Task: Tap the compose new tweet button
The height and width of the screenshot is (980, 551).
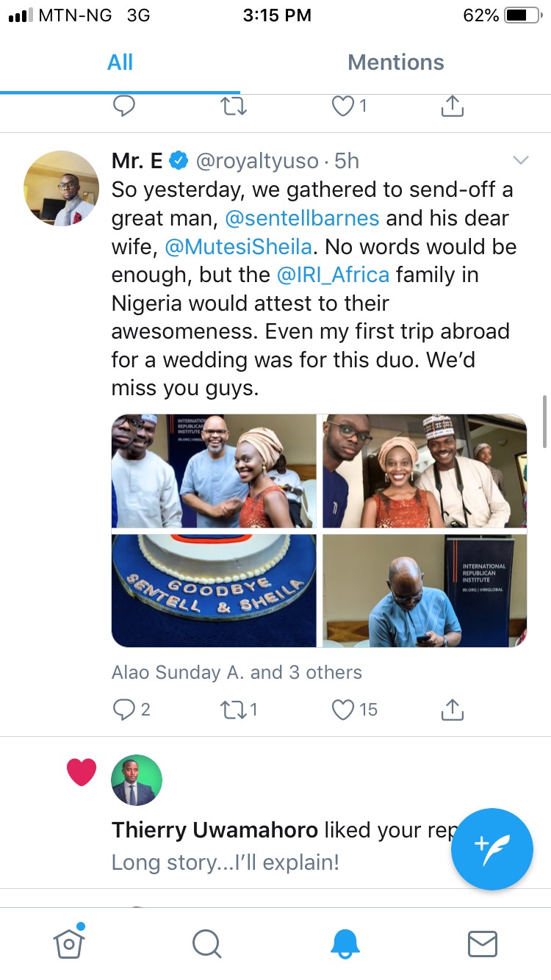Action: click(x=491, y=849)
